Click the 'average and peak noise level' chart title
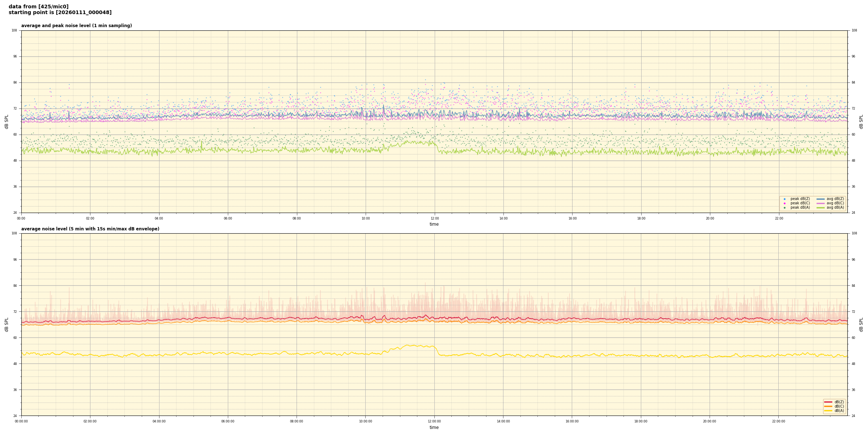This screenshot has height=434, width=868. point(77,26)
